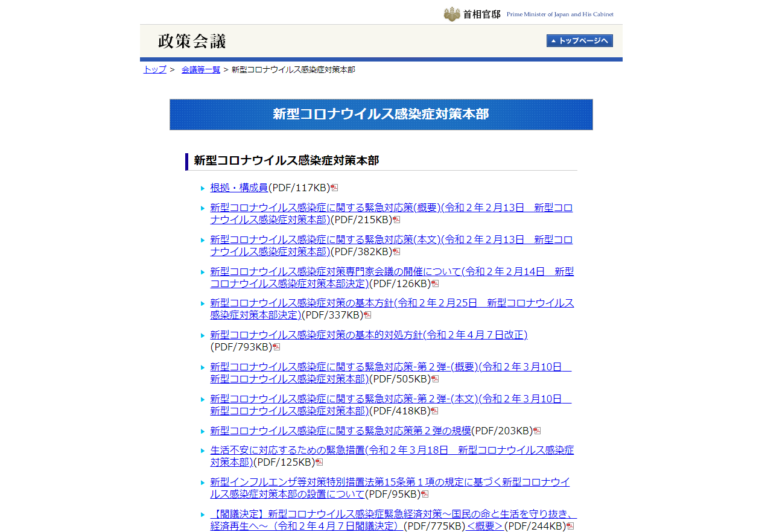Open 緊急対応策(本文) 令和2年2月13日 link
759x532 pixels.
(x=391, y=245)
